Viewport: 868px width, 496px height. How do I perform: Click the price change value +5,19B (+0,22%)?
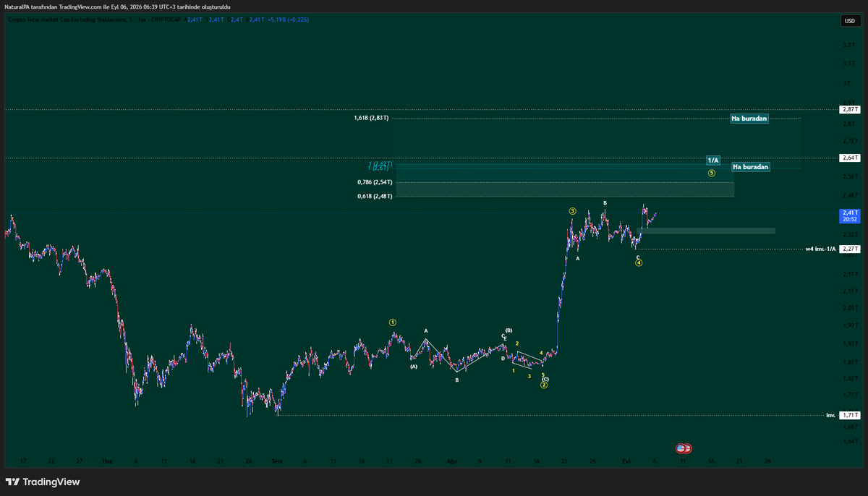point(287,20)
